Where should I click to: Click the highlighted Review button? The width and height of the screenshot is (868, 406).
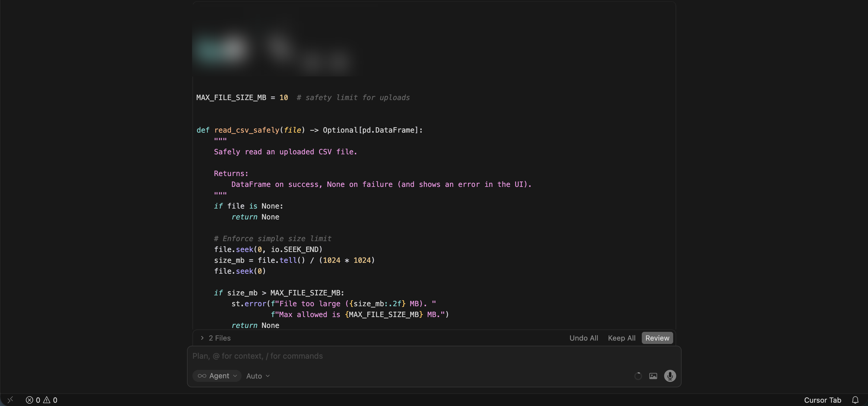coord(657,338)
